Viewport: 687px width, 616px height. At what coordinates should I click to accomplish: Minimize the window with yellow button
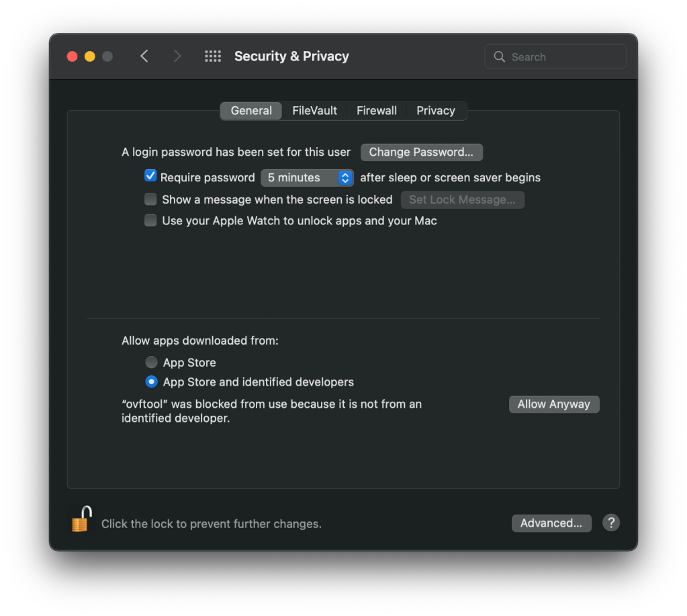pyautogui.click(x=90, y=56)
